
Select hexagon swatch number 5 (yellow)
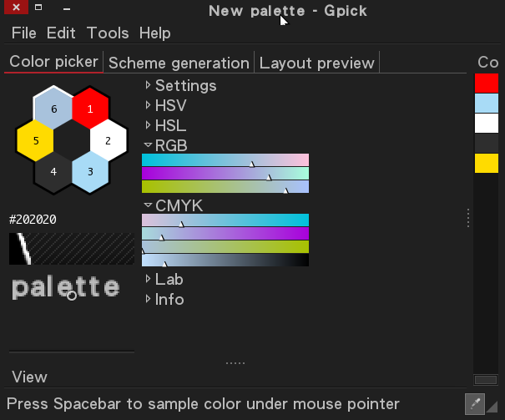[35, 140]
